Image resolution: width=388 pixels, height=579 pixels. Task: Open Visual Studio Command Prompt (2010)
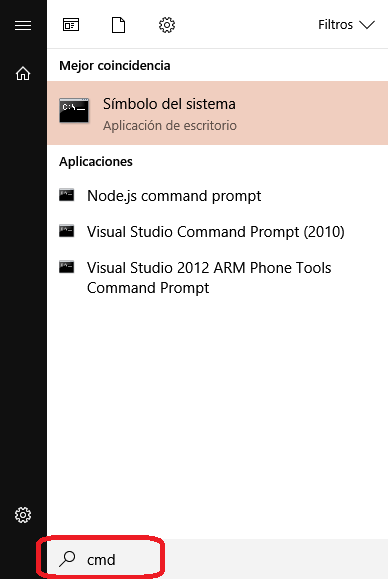click(x=217, y=232)
